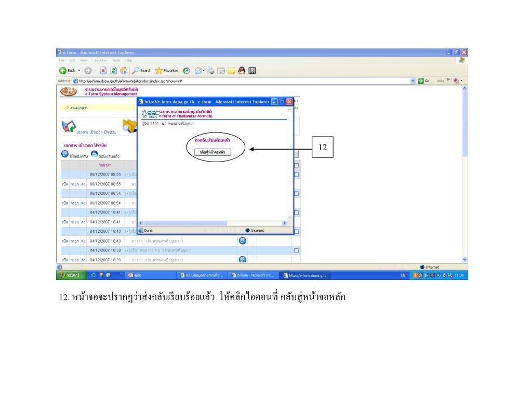Screen dimensions: 532x399
Task: Collapse the [-] group at 04/12/2007 10:39
Action: click(128, 250)
